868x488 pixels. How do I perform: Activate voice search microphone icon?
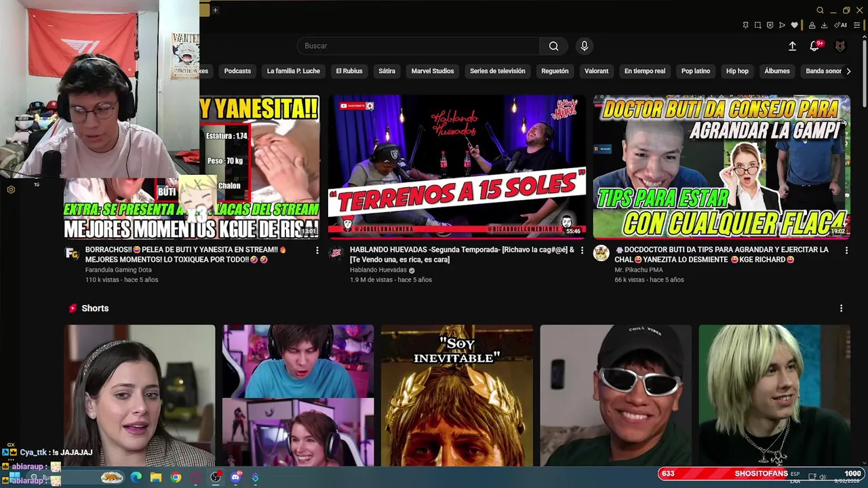pos(585,46)
